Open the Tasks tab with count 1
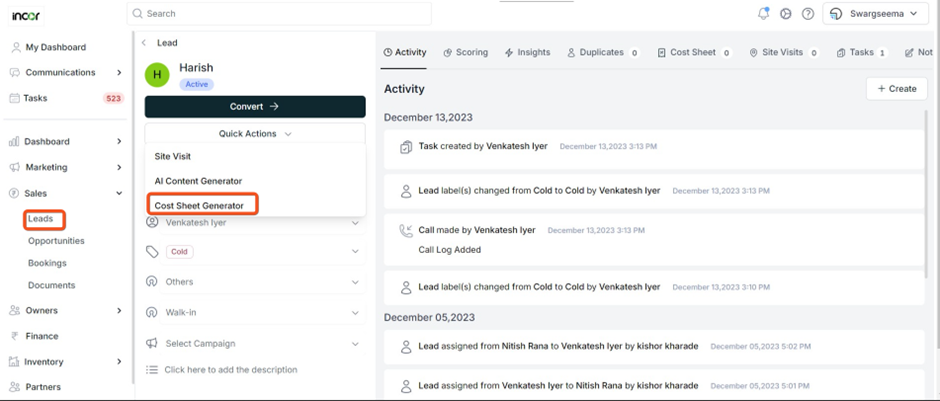This screenshot has width=940, height=401. coord(861,52)
